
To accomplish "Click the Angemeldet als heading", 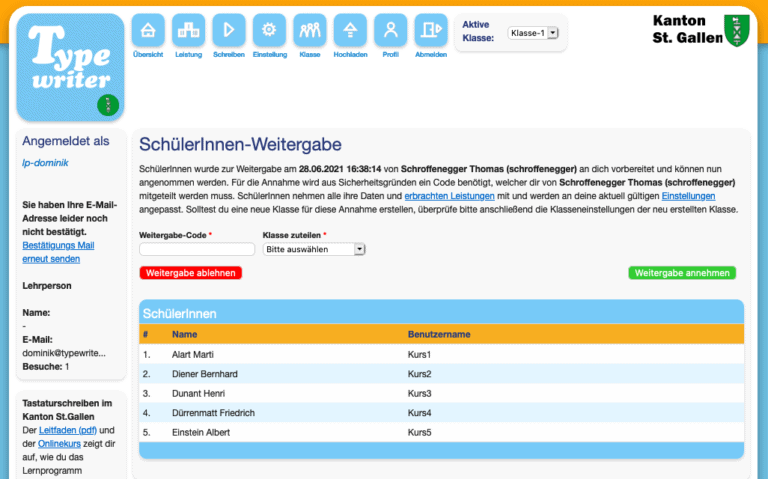I will pos(66,141).
